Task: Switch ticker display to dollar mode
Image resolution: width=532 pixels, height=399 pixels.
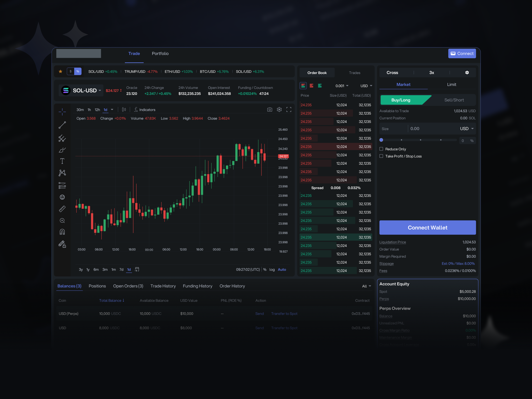Action: pyautogui.click(x=70, y=71)
